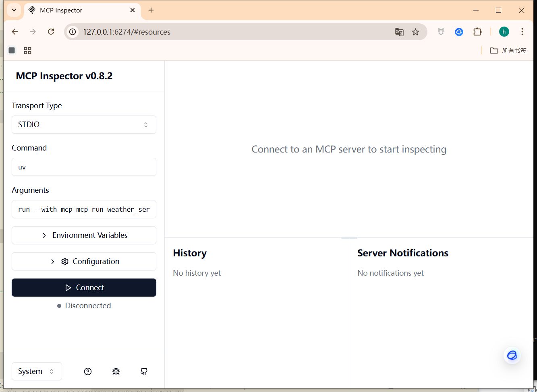The height and width of the screenshot is (392, 537).
Task: Click the Server Notifications heading
Action: (403, 253)
